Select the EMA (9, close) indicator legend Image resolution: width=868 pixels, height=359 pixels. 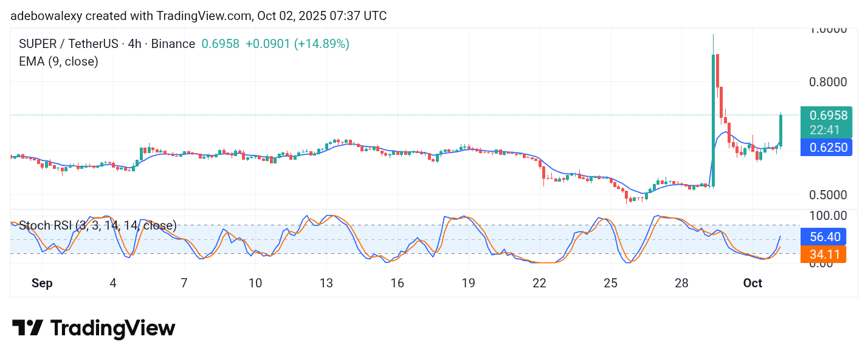[59, 61]
